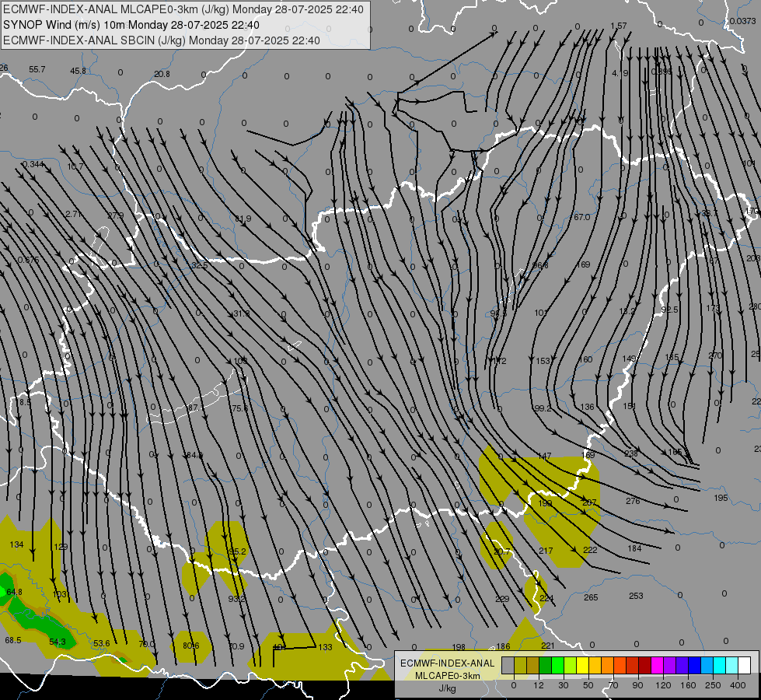This screenshot has height=700, width=761.
Task: Click the bright green legend swatch
Action: click(x=558, y=665)
